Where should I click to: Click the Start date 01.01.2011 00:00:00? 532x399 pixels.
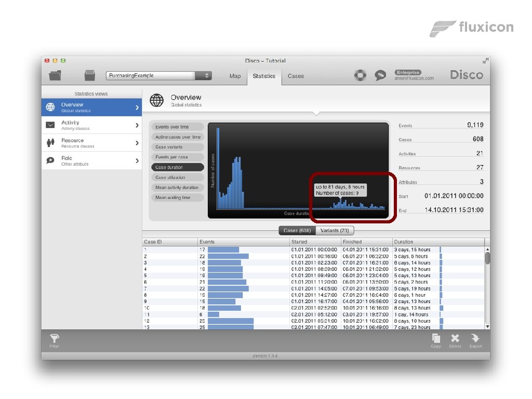[x=454, y=196]
